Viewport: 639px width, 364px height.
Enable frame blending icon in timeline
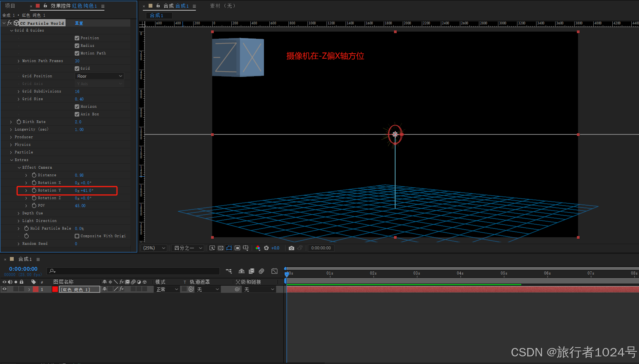(x=251, y=271)
